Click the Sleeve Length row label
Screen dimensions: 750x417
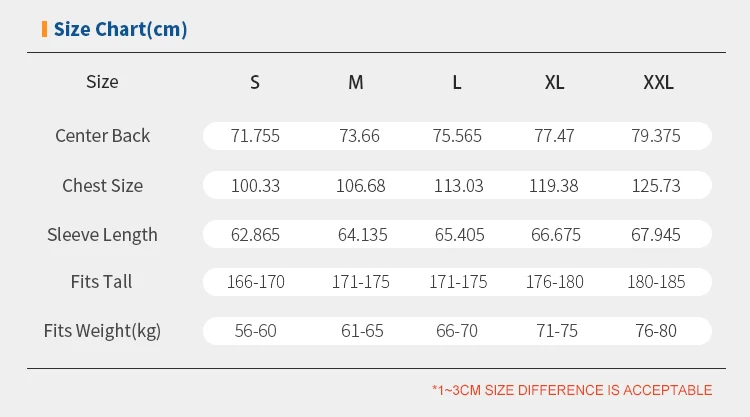[102, 235]
